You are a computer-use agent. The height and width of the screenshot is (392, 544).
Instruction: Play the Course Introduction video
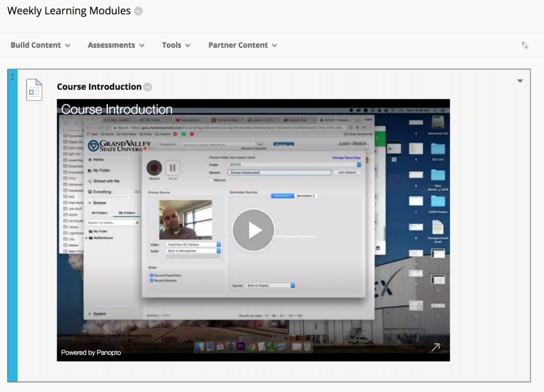coord(253,230)
